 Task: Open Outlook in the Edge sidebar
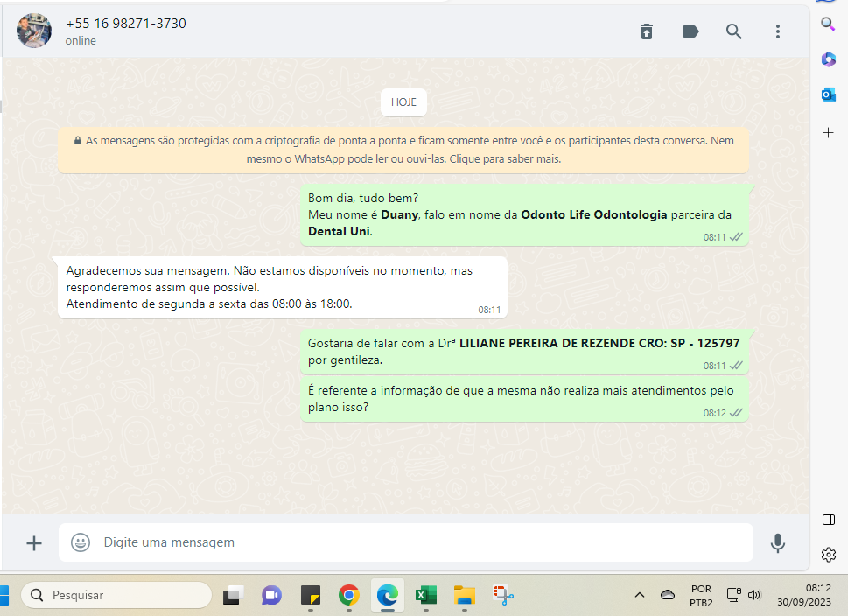pos(828,94)
